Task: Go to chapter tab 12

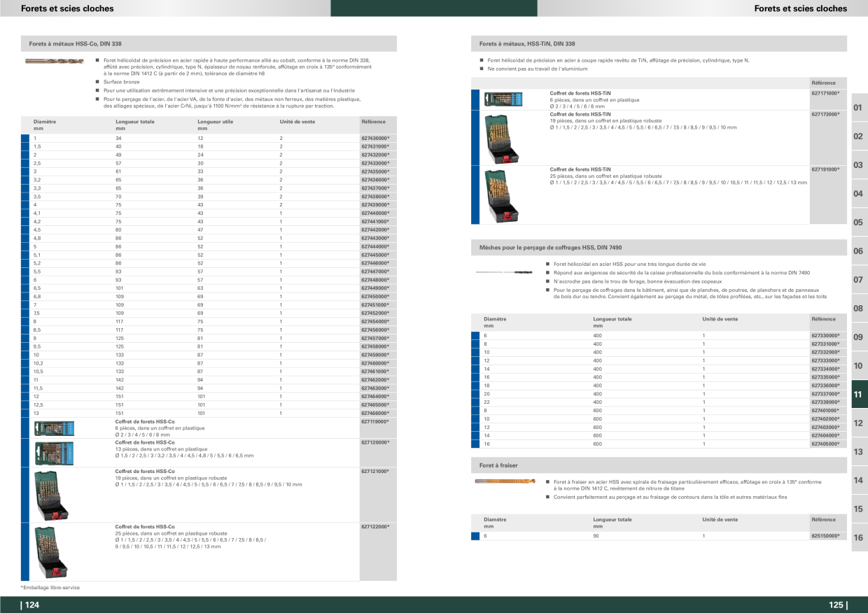Action: point(859,423)
